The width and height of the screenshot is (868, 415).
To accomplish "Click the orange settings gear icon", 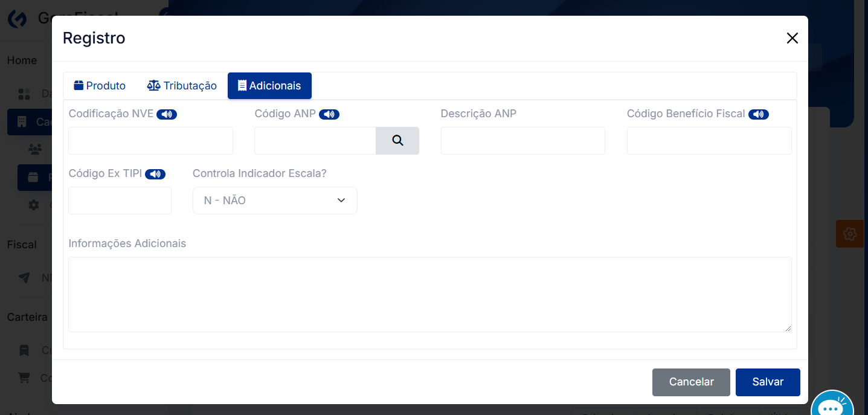I will click(850, 234).
